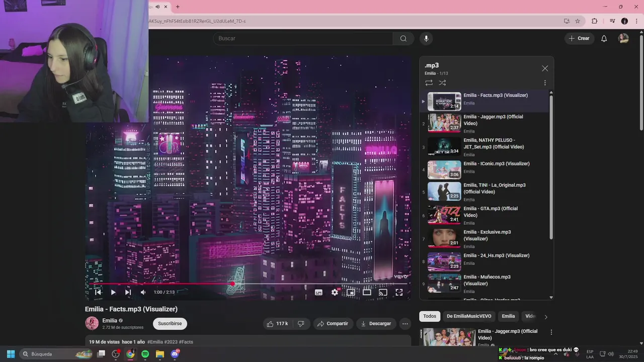Open Emilia channel name link

(110, 320)
